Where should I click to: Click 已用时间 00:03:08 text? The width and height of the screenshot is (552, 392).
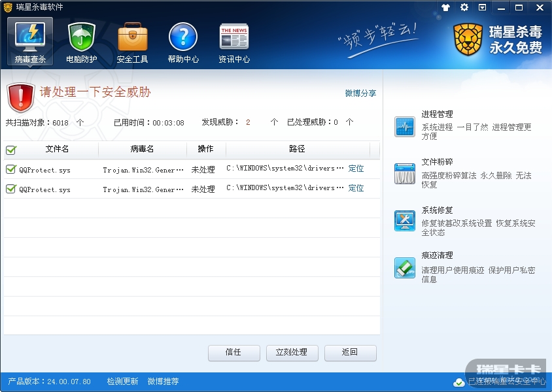point(149,122)
